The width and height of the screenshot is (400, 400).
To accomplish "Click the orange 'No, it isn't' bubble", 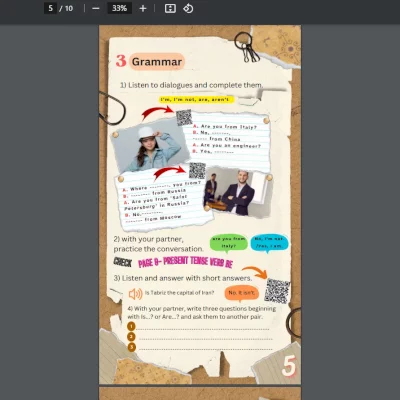I will click(242, 293).
